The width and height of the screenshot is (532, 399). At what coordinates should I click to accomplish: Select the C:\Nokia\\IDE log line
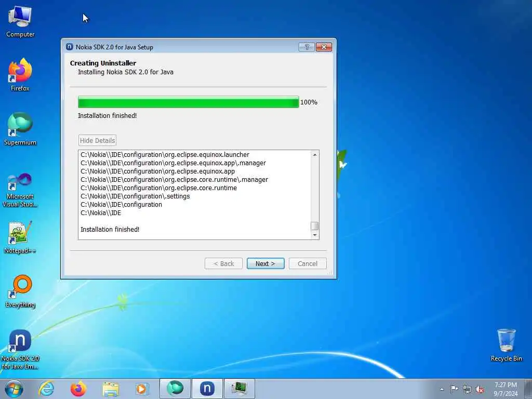(101, 212)
